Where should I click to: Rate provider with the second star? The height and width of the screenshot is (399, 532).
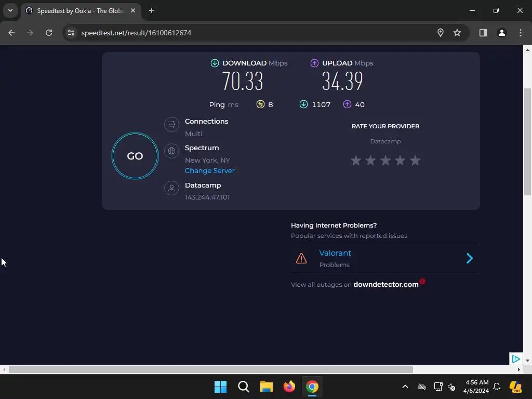pyautogui.click(x=370, y=160)
